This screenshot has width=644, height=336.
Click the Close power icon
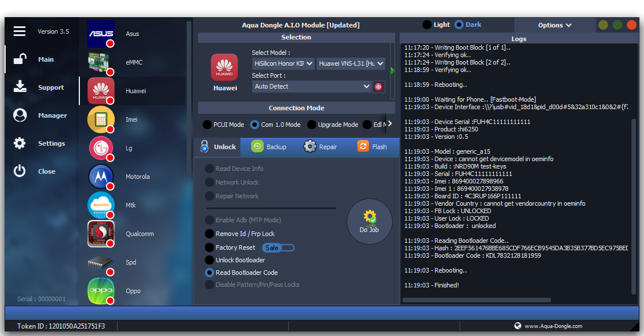(x=19, y=171)
